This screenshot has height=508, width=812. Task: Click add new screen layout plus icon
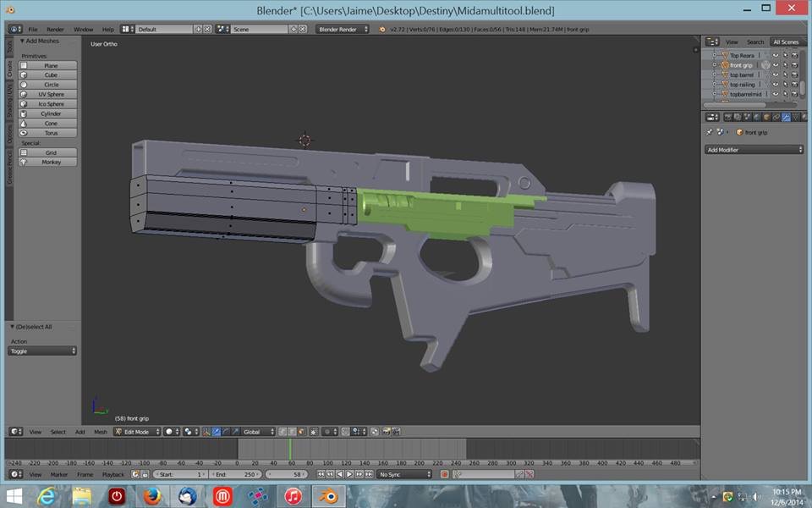tap(198, 30)
